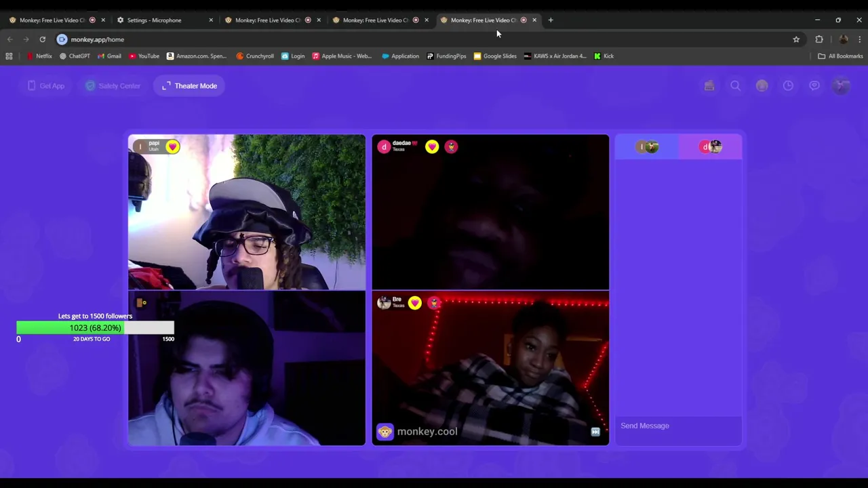The height and width of the screenshot is (488, 868).
Task: Open the shop icon in Monkey header
Action: click(x=709, y=86)
